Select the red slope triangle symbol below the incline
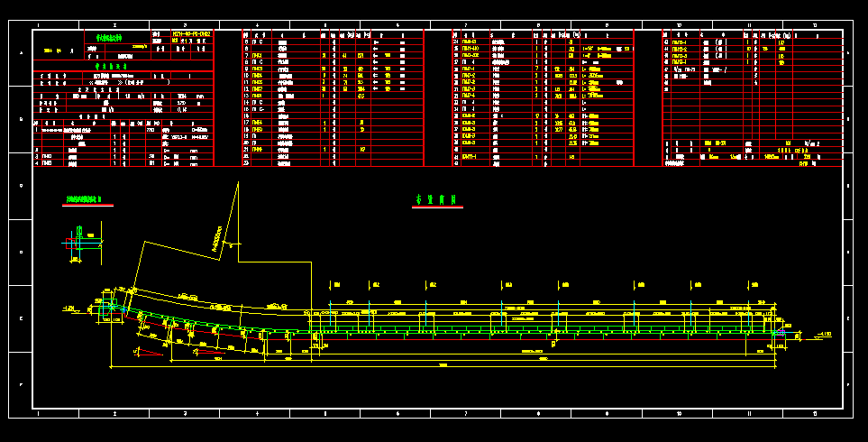This screenshot has width=868, height=442. point(150,351)
